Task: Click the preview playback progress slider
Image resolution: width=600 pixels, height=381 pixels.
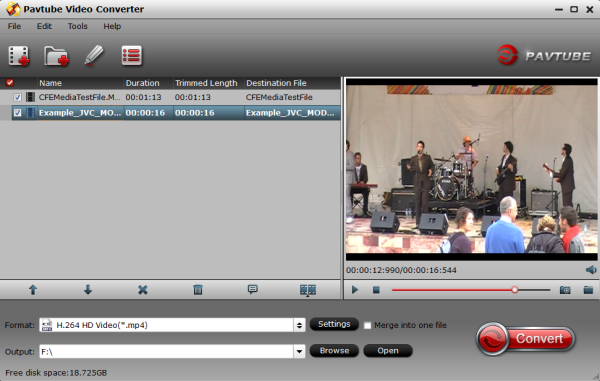Action: 471,290
